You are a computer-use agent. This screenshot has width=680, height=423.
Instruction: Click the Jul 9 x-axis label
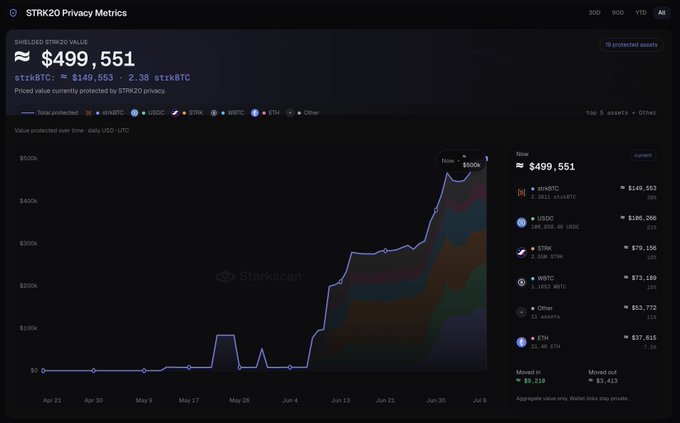click(x=480, y=400)
